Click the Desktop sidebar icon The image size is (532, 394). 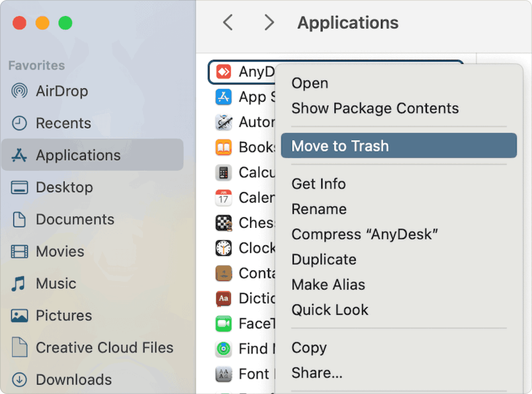19,187
